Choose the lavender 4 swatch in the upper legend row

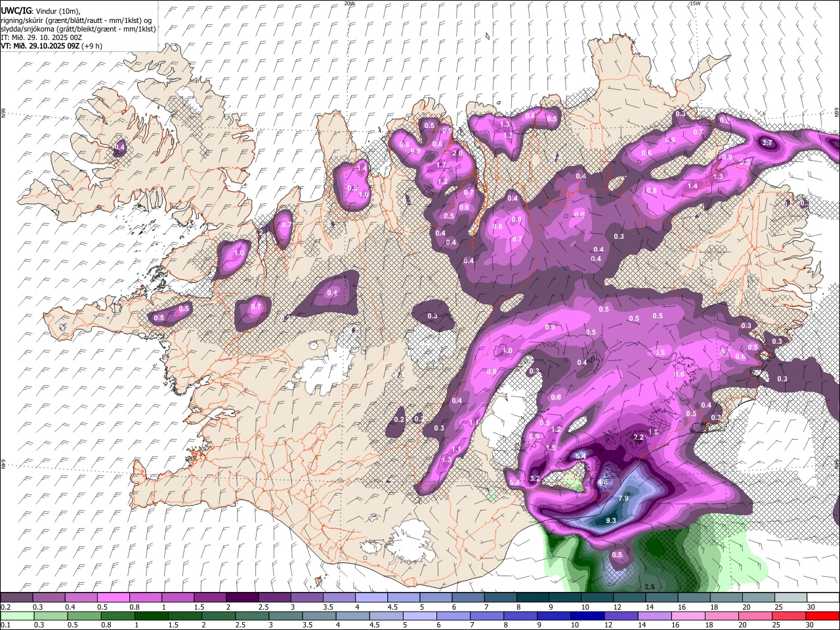(371, 598)
